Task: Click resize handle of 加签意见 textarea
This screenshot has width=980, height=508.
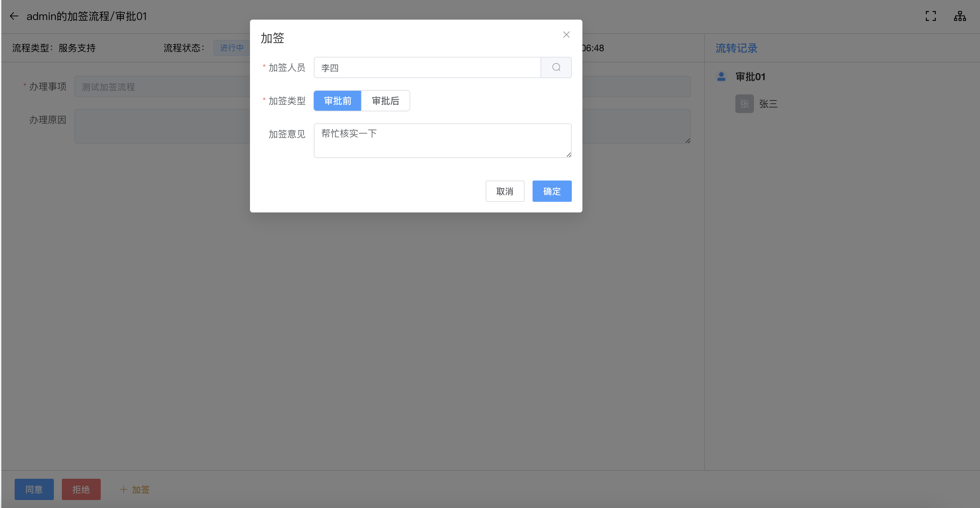Action: [x=568, y=155]
